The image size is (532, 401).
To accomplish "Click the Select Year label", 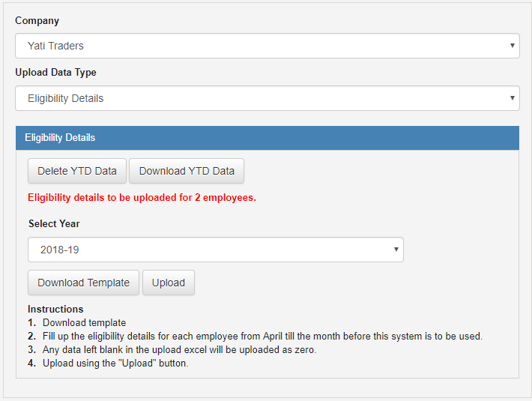I will click(x=54, y=223).
